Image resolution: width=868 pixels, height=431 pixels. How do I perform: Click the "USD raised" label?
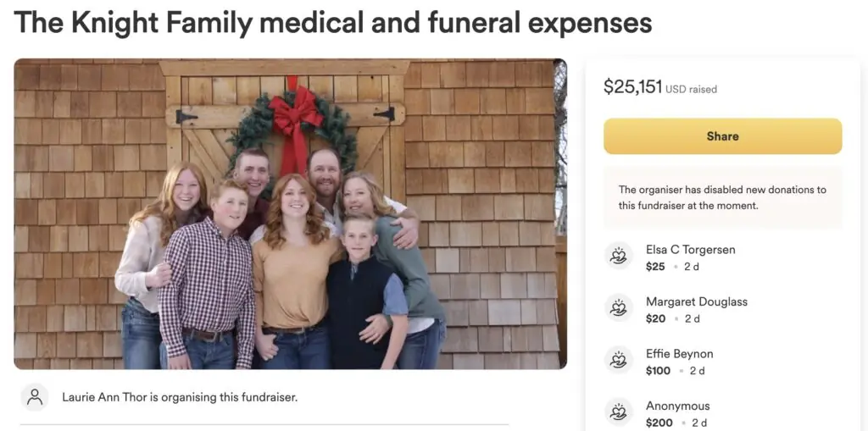click(691, 89)
